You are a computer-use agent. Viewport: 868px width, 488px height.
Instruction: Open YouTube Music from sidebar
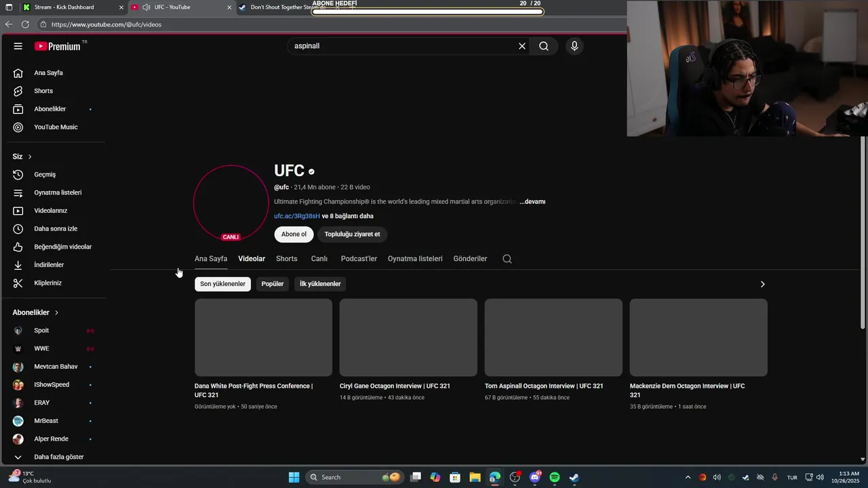[57, 127]
